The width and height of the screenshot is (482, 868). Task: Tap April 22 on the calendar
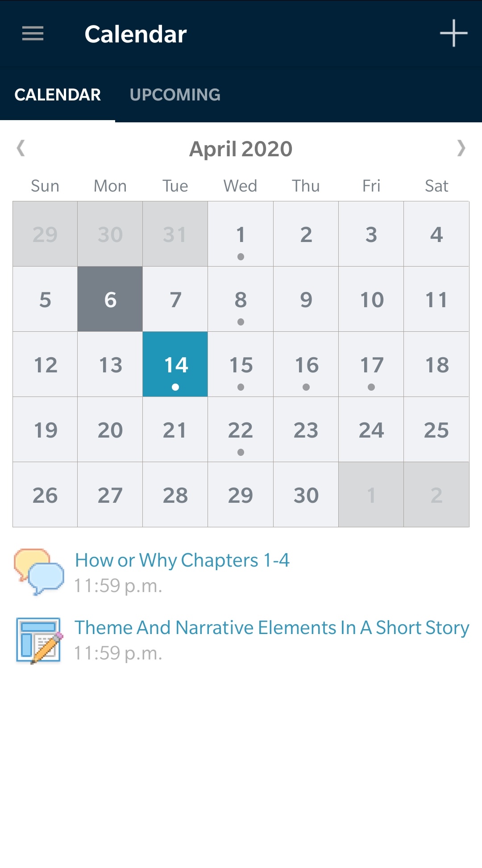tap(241, 430)
